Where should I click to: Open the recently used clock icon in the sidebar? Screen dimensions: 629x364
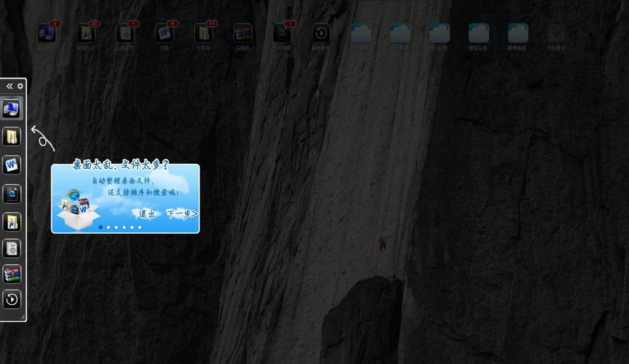(x=12, y=300)
